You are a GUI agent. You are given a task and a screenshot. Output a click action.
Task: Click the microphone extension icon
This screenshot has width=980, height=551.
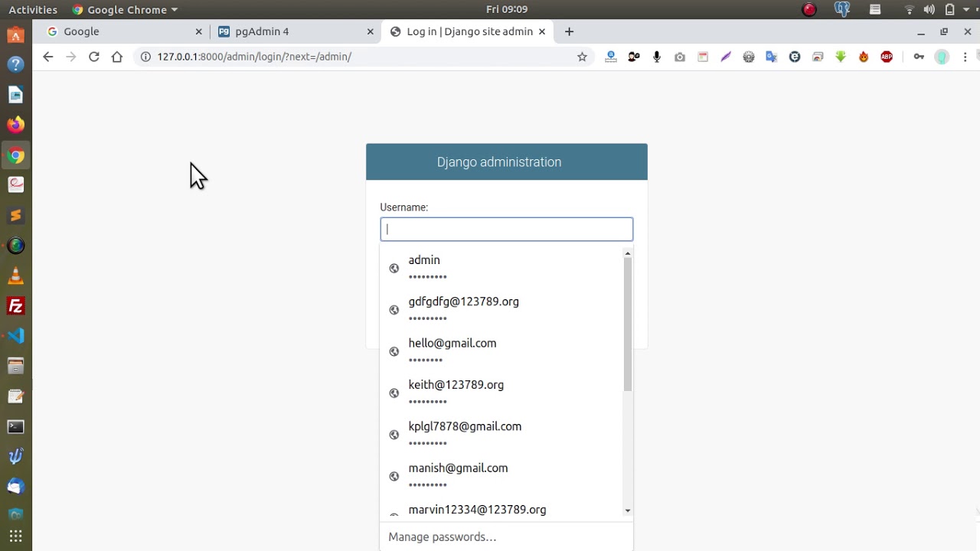[x=657, y=57]
